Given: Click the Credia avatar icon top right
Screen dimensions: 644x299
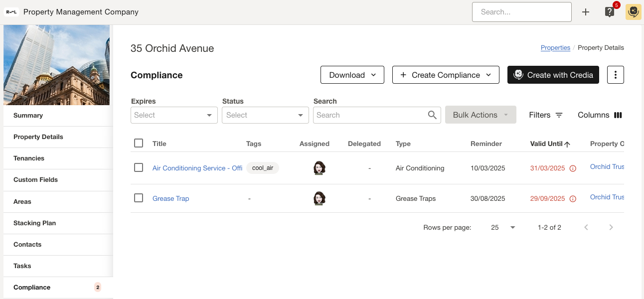Looking at the screenshot, I should coord(633,12).
